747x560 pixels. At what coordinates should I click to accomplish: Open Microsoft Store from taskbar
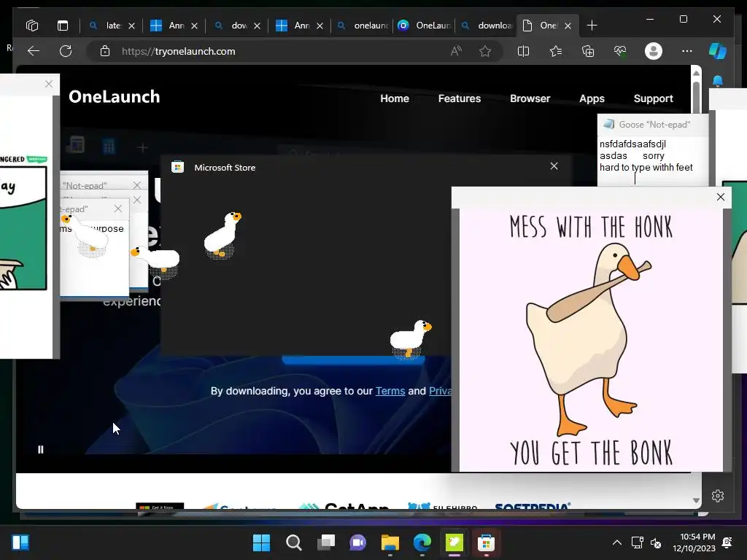click(x=486, y=542)
